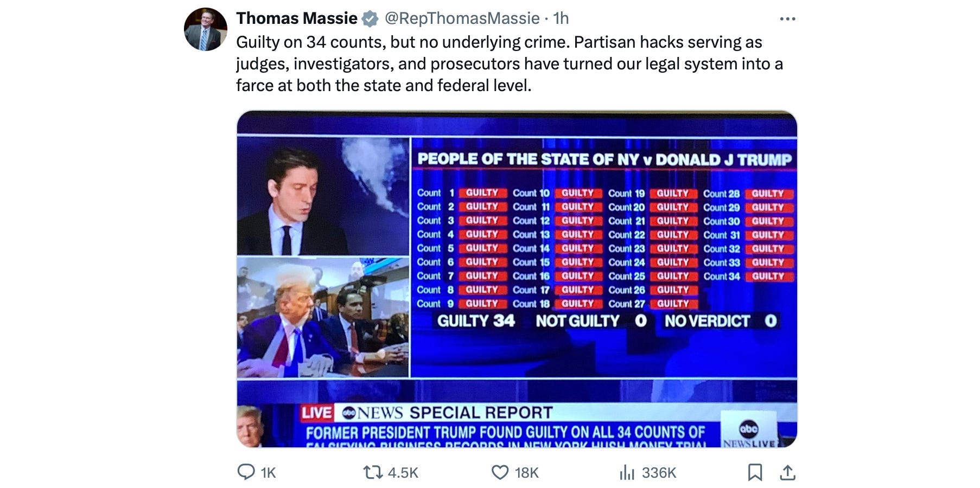Click the 4.5K repost count
This screenshot has height=488, width=980.
(x=403, y=473)
